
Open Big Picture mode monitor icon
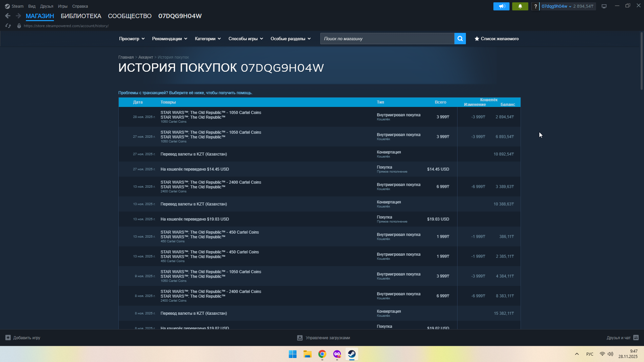pyautogui.click(x=604, y=6)
